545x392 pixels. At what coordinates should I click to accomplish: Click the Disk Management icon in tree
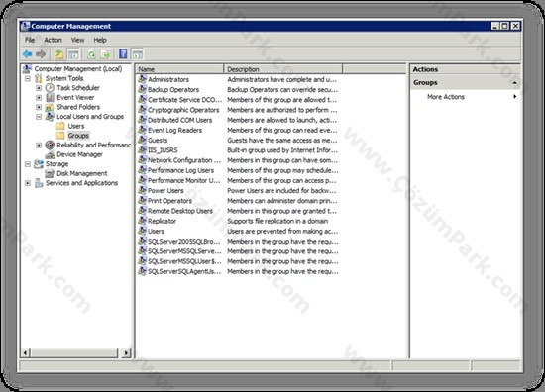(x=51, y=173)
